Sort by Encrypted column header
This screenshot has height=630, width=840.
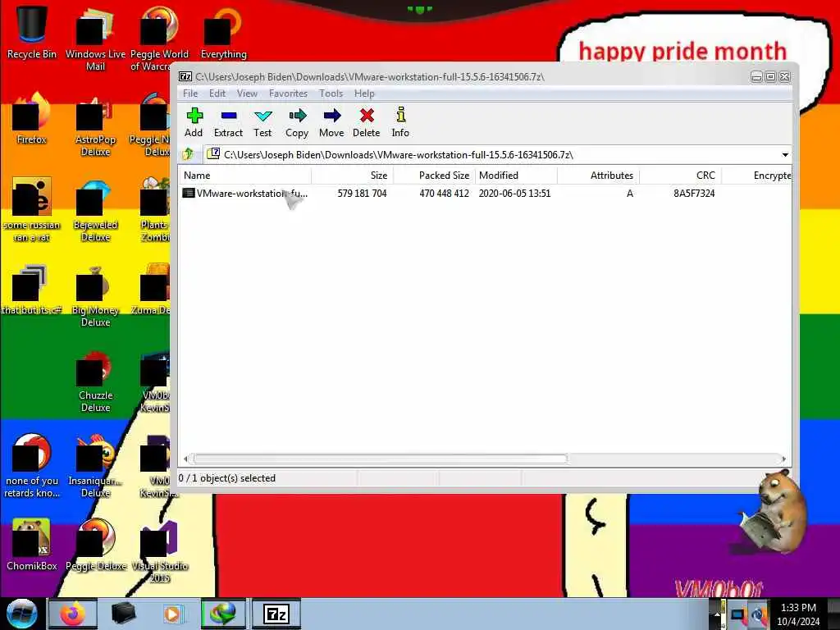click(756, 176)
